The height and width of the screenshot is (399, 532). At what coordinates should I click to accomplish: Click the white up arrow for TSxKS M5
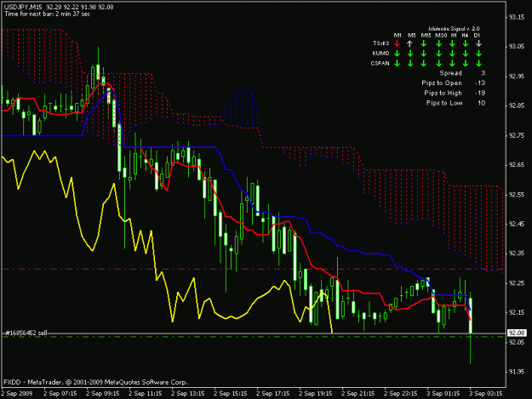pyautogui.click(x=410, y=43)
